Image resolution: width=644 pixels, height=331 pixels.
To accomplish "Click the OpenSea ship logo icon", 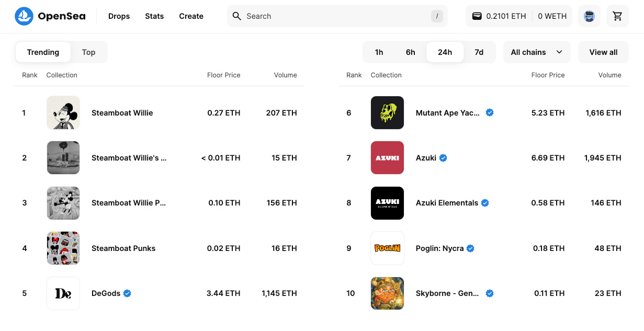I will [24, 16].
